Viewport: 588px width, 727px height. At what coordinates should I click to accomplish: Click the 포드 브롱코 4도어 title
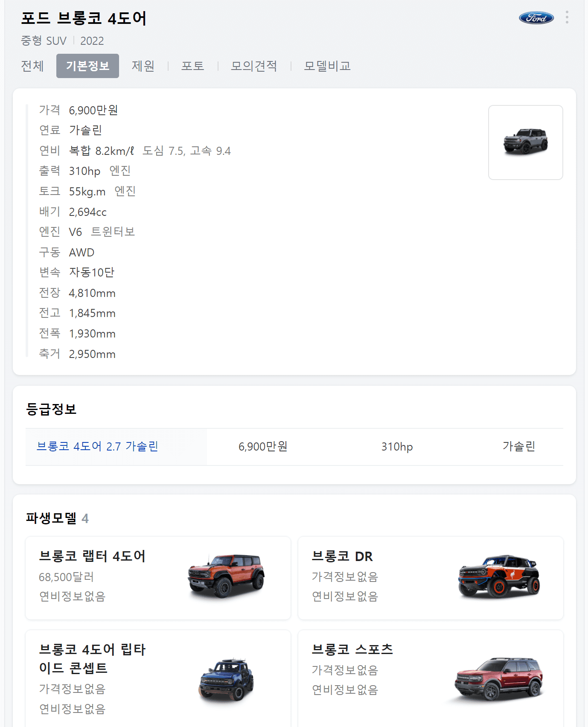pyautogui.click(x=84, y=18)
